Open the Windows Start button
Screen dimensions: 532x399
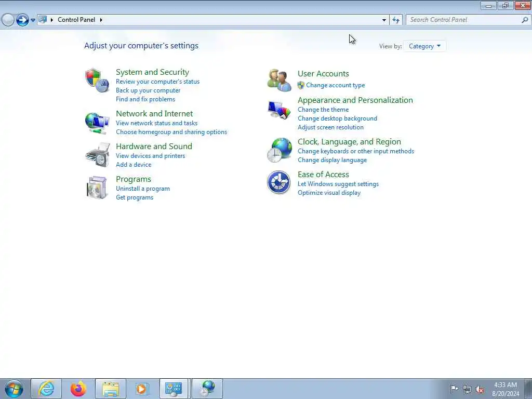tap(14, 389)
